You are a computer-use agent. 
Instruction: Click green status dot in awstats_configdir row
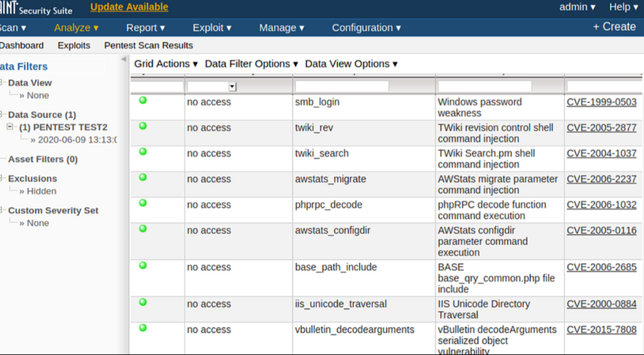(143, 228)
